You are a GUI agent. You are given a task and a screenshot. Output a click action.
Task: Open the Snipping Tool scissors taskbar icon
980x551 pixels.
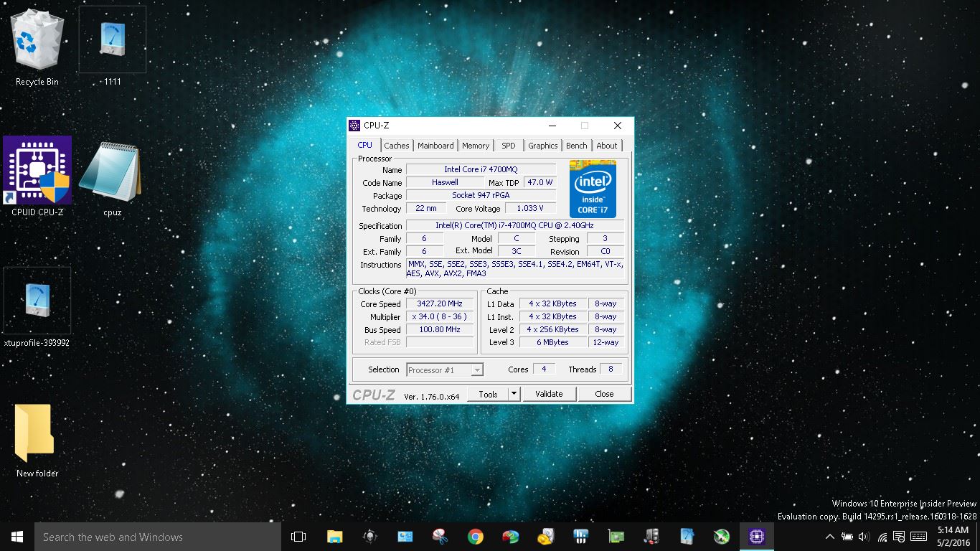[x=440, y=537]
